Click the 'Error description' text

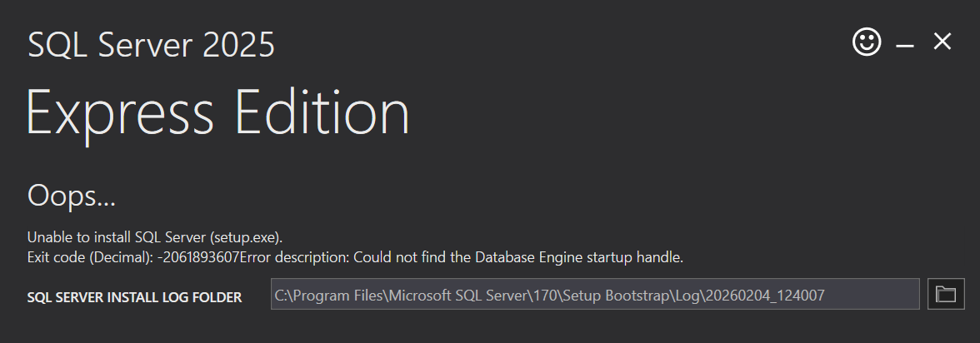click(x=294, y=257)
